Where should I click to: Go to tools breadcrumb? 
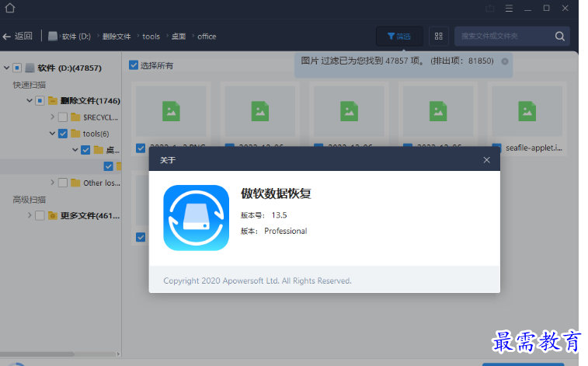pos(151,37)
